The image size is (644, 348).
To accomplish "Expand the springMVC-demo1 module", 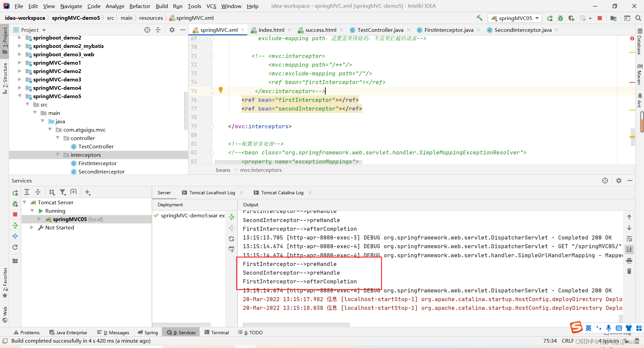I will [19, 63].
